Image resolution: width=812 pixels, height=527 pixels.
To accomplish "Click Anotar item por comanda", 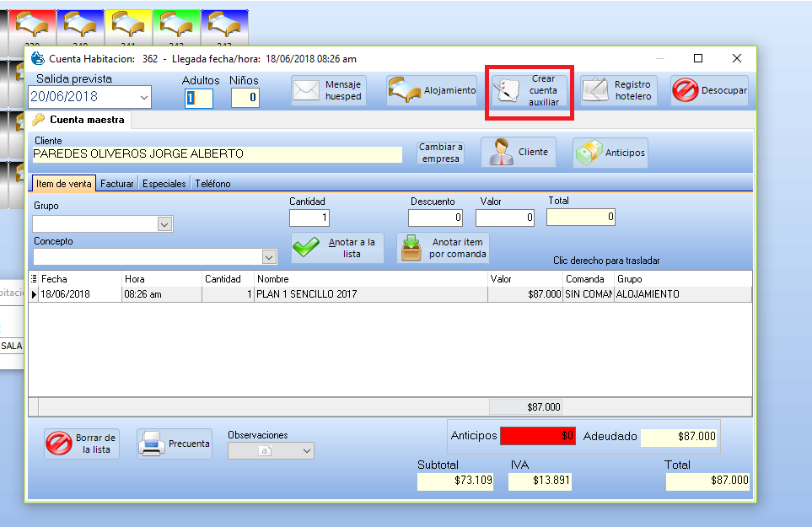I will 444,248.
